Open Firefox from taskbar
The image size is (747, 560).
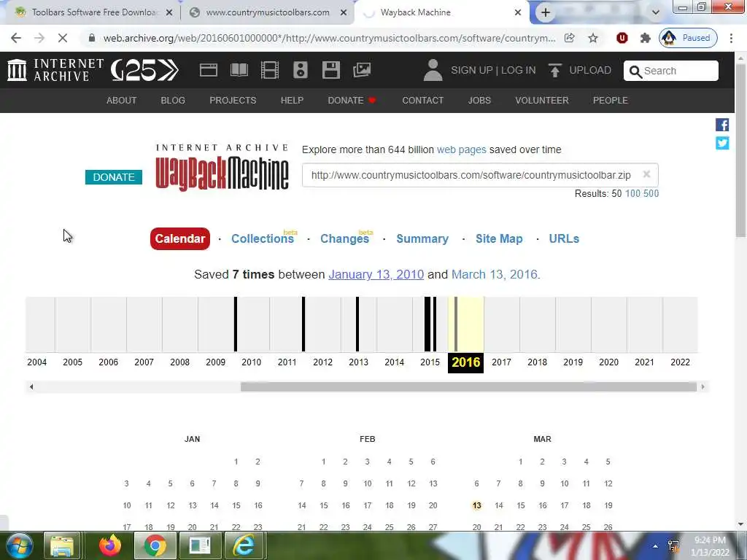tap(110, 545)
